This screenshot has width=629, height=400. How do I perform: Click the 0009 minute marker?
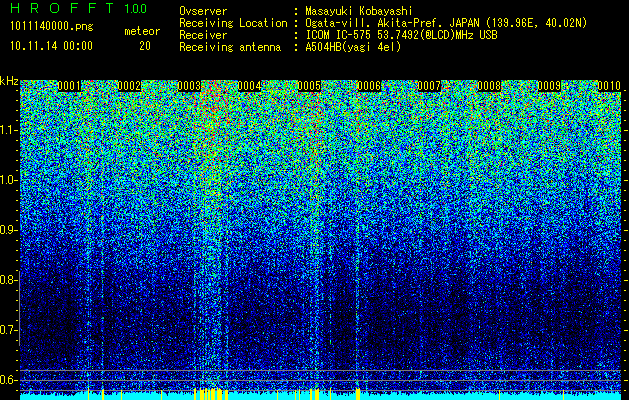coord(549,86)
